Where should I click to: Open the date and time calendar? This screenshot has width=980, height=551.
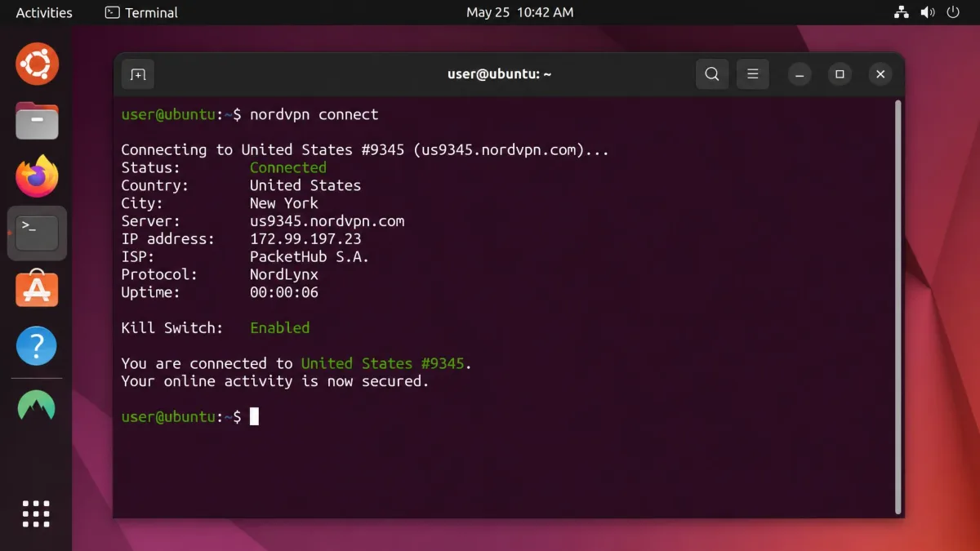tap(519, 12)
